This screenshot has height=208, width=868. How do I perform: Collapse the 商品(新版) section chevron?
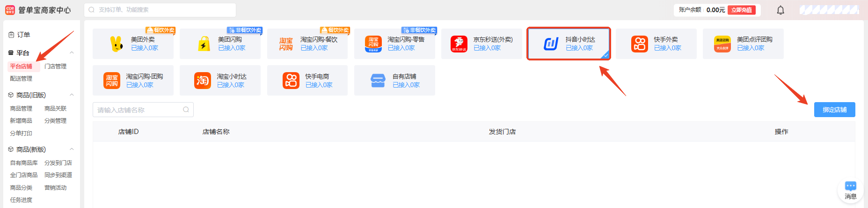coord(72,149)
